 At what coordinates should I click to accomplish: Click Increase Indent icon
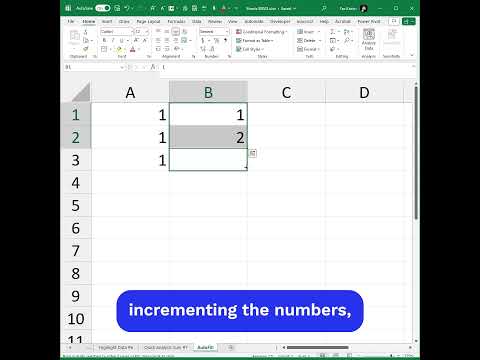point(167,49)
